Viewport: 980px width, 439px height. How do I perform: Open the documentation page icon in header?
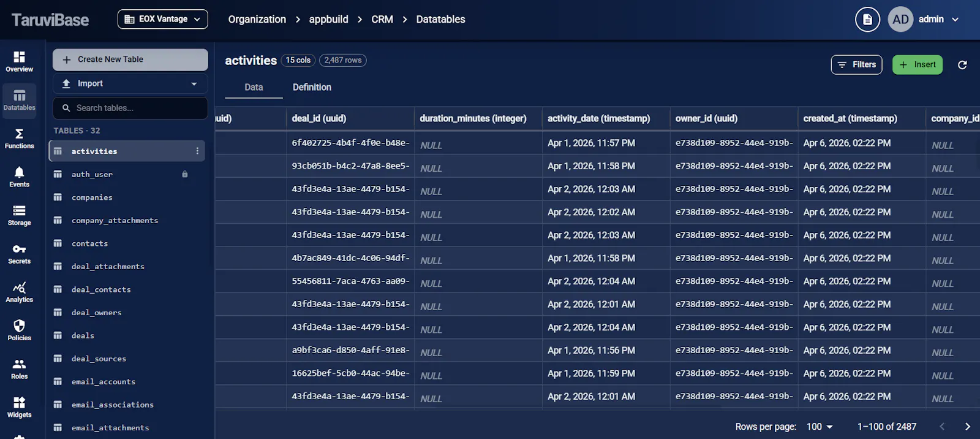(867, 20)
